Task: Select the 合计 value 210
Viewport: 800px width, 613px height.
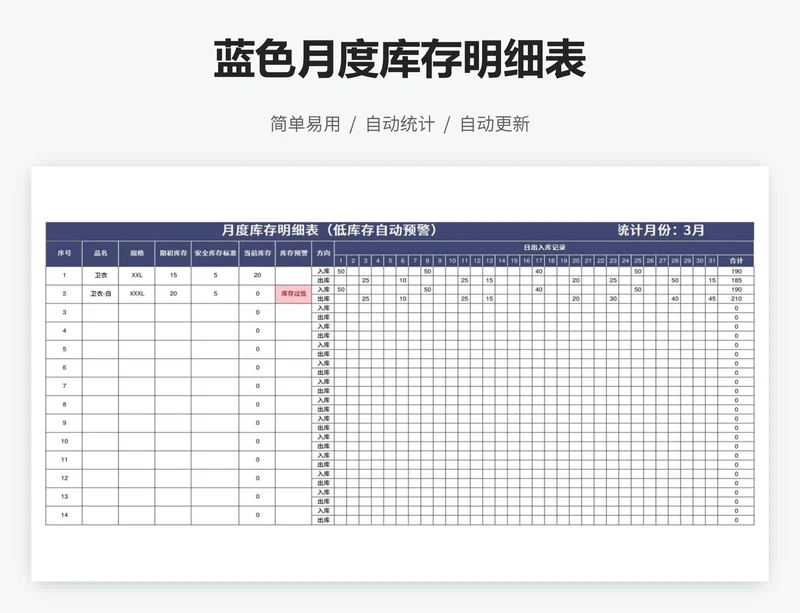Action: [736, 299]
